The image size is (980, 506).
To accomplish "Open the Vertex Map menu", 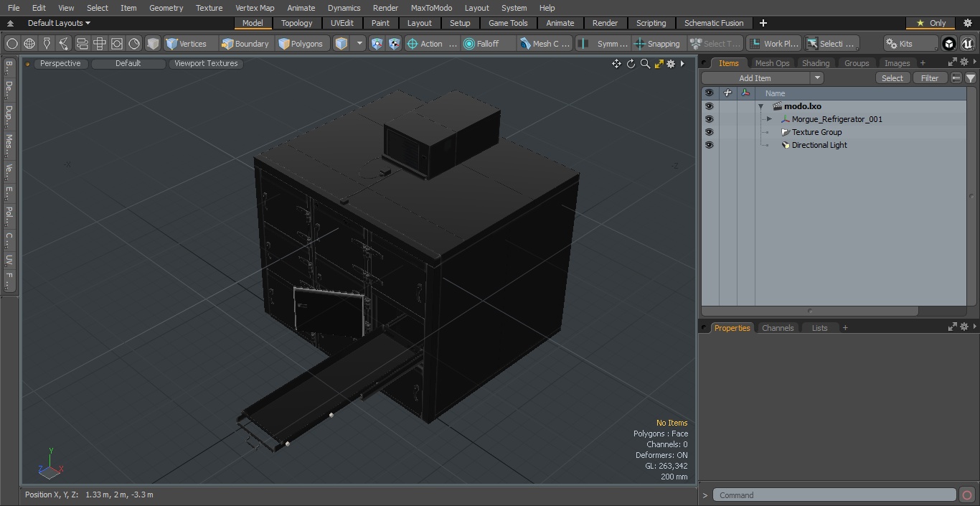I will 255,8.
